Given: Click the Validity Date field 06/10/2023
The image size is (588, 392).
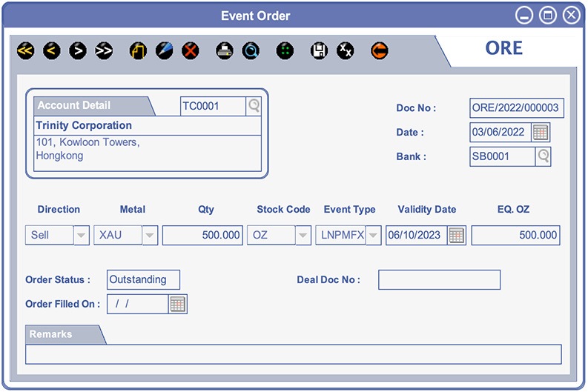Looking at the screenshot, I should coord(416,236).
